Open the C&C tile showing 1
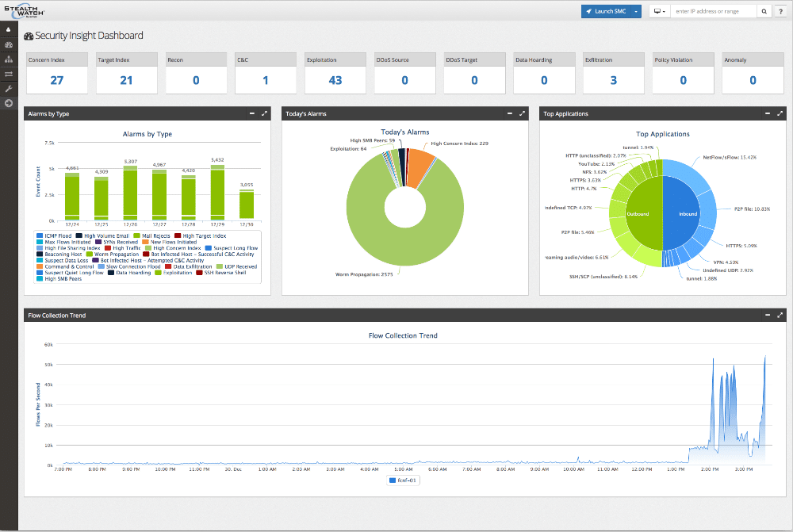Image resolution: width=793 pixels, height=532 pixels. click(x=266, y=73)
